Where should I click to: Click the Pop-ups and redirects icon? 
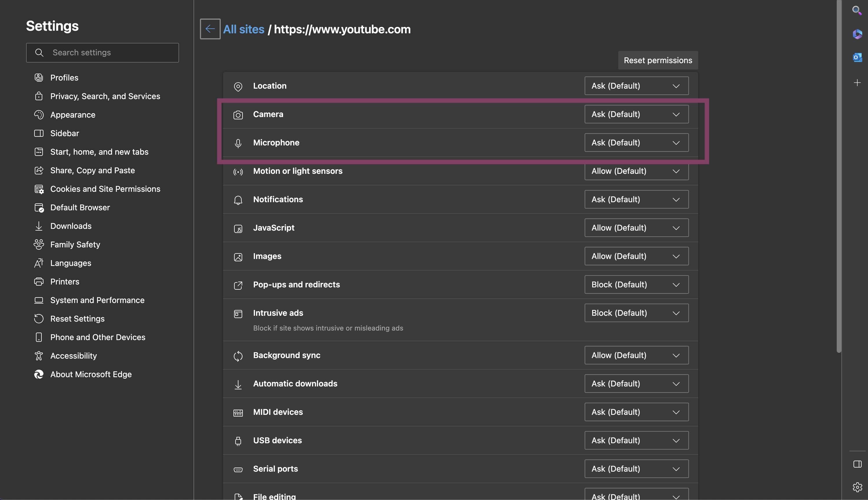pos(238,285)
